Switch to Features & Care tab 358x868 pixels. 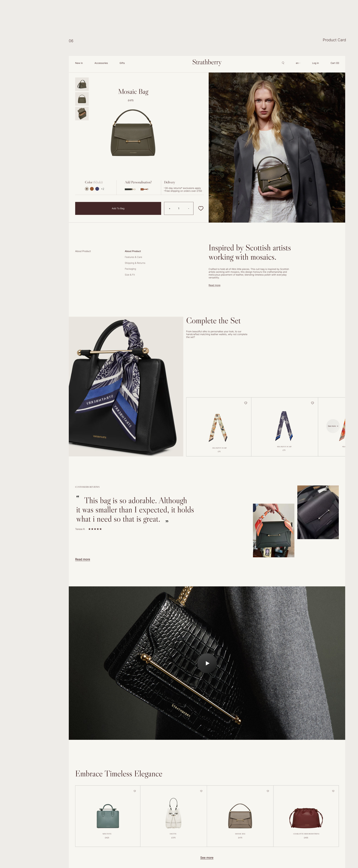coord(133,257)
